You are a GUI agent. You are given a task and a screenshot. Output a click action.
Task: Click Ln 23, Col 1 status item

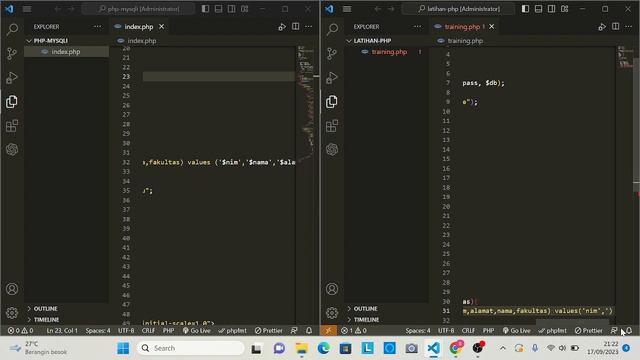click(62, 330)
